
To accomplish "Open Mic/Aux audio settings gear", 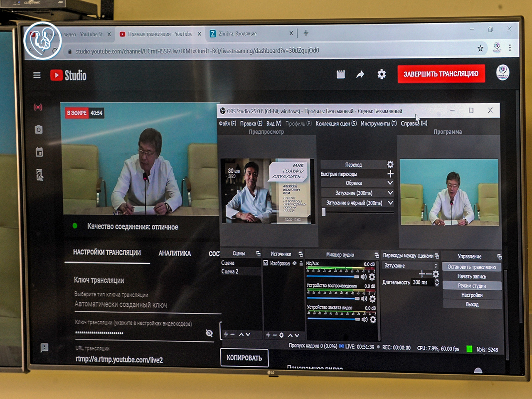I will point(372,277).
